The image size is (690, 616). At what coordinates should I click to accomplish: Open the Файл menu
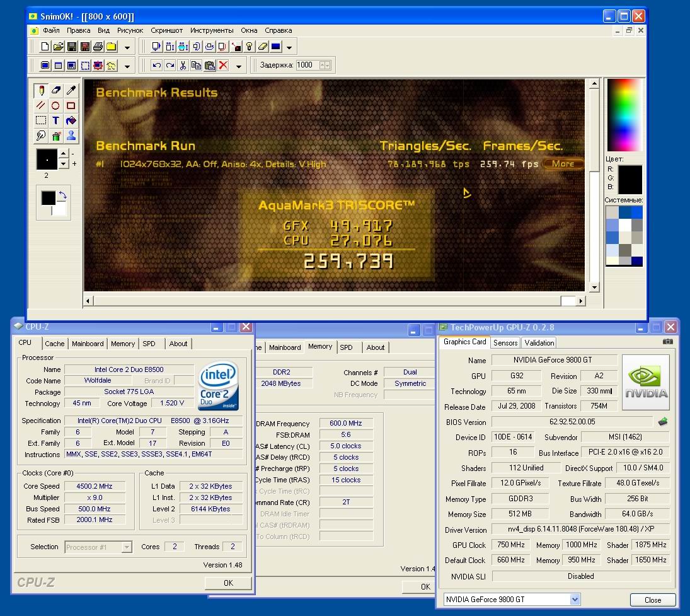[52, 30]
